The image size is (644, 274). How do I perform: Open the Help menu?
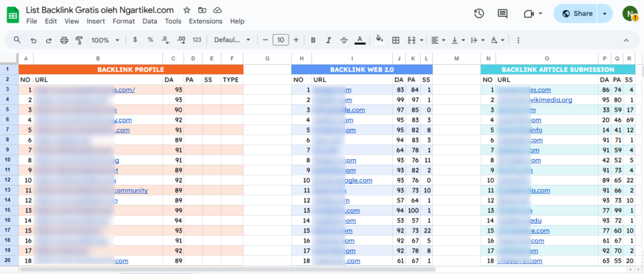(237, 21)
